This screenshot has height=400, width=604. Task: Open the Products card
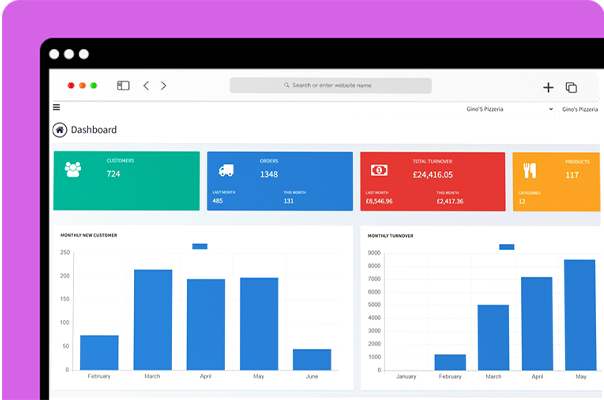556,182
